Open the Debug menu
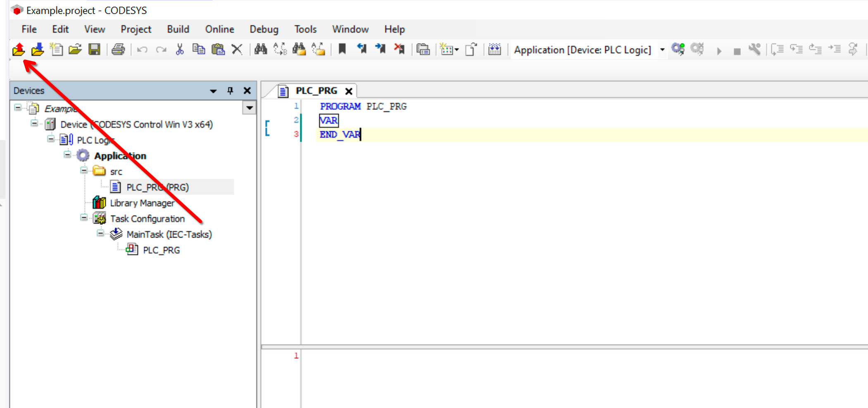 264,29
